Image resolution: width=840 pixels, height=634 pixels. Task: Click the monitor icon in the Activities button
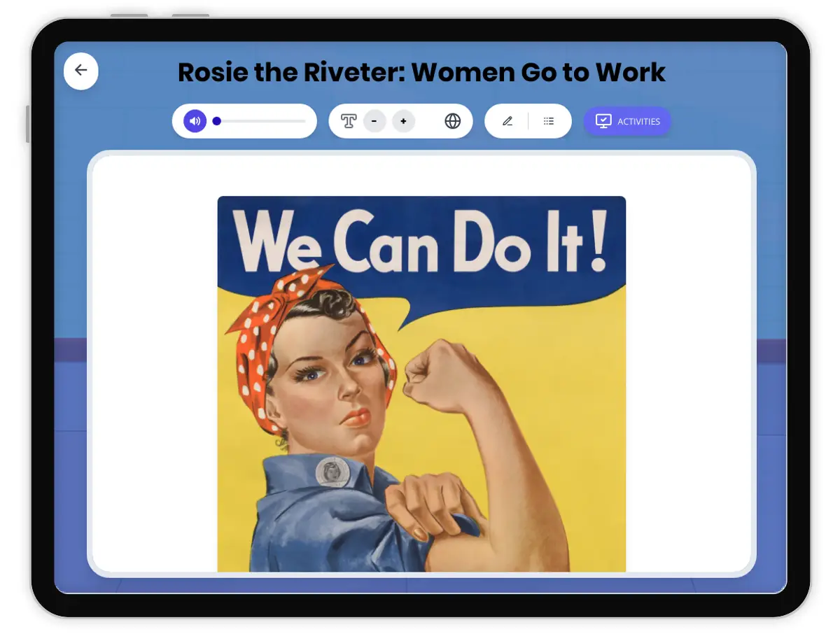click(x=603, y=120)
